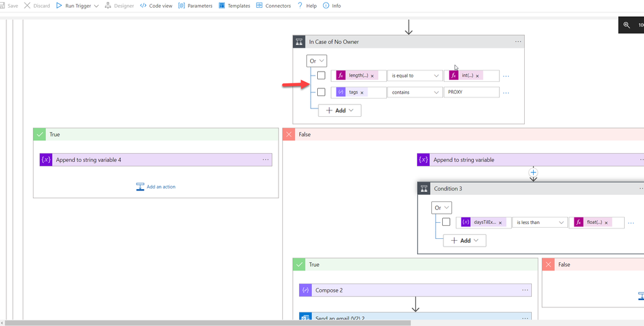Click the tags token icon
The image size is (644, 326).
tap(341, 92)
